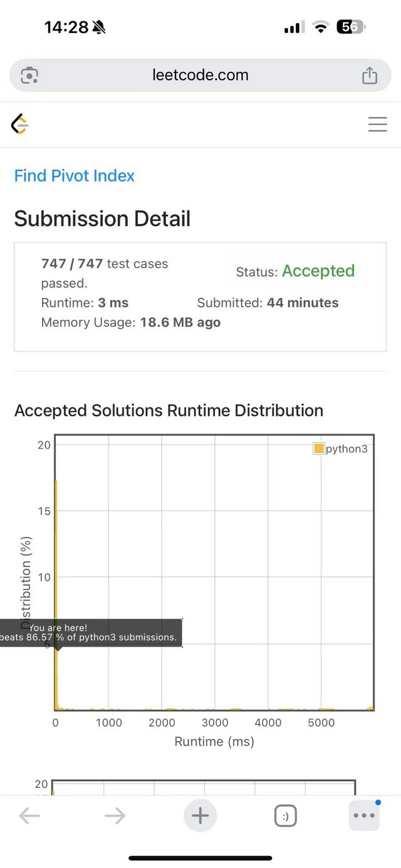Open the three-dot more options button
The height and width of the screenshot is (868, 401).
364,815
